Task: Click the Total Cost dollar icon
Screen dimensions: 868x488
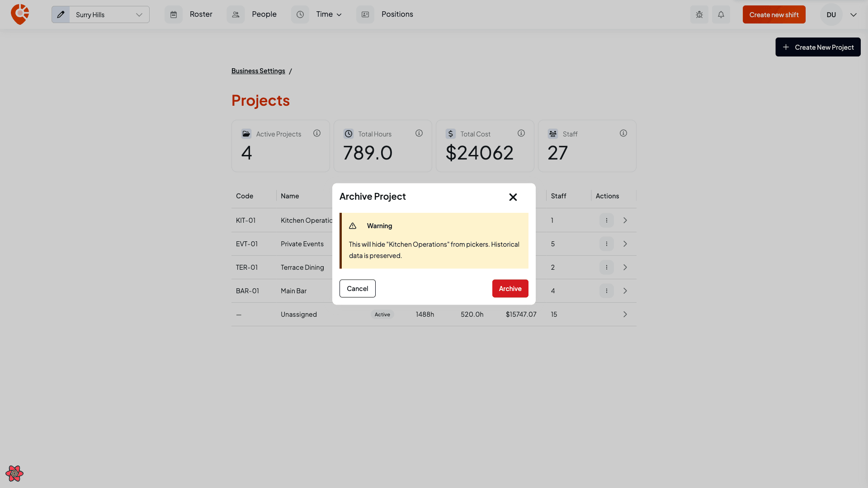Action: tap(451, 134)
